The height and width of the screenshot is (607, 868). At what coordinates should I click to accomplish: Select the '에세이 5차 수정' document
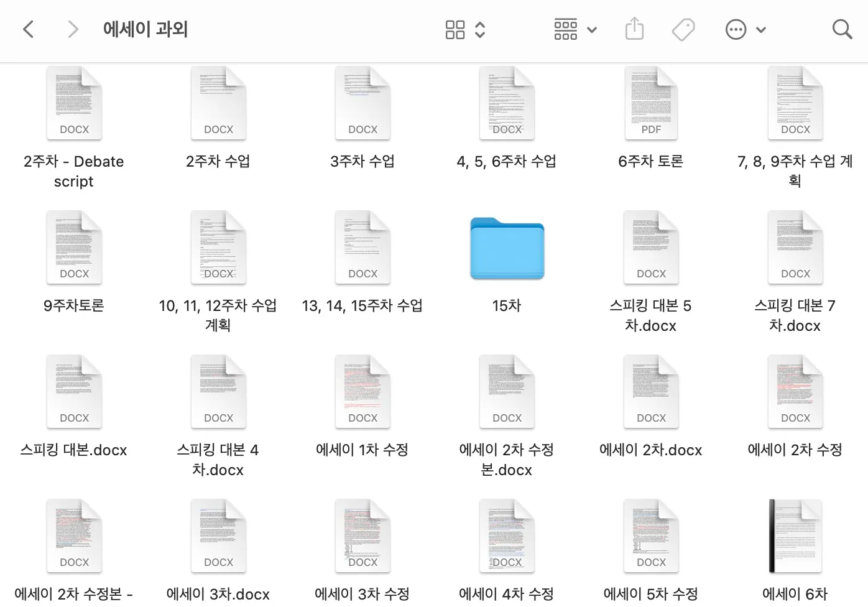651,535
